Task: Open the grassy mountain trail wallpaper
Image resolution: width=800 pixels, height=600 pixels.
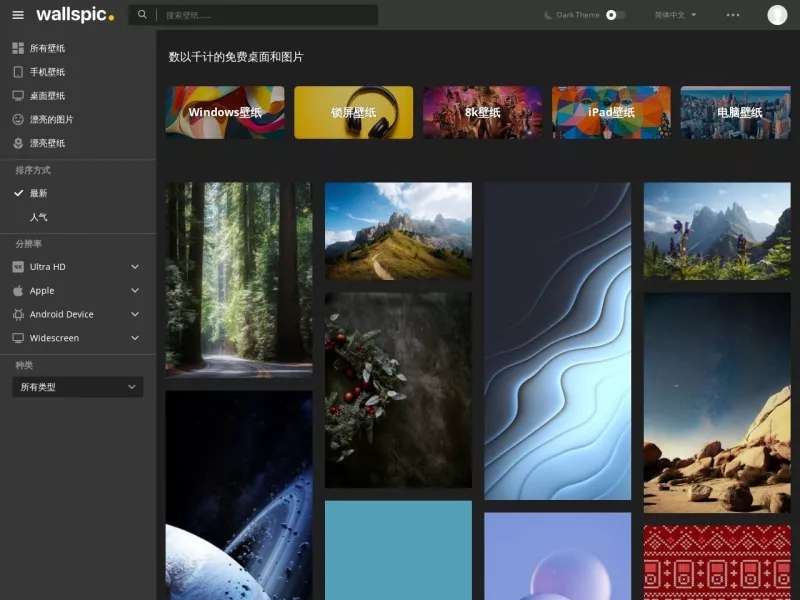Action: click(x=398, y=231)
